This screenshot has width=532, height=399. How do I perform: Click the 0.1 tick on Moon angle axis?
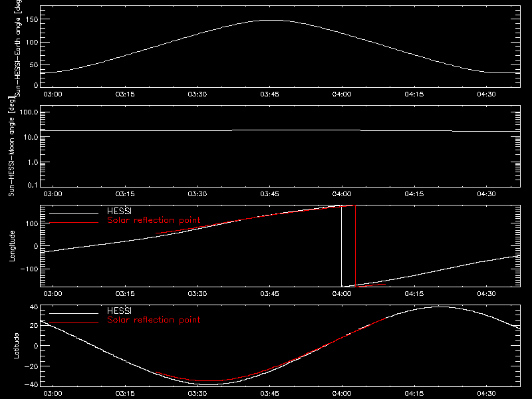tap(33, 185)
